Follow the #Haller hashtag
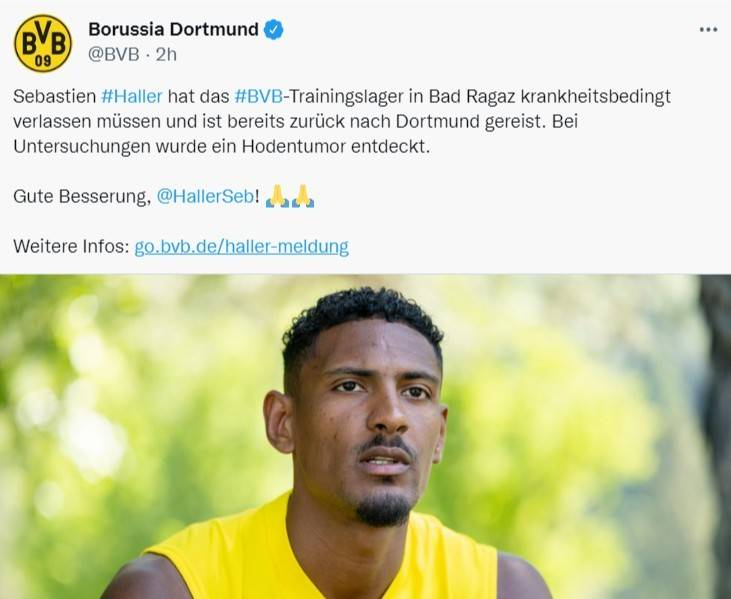Viewport: 731px width, 599px height. (132, 96)
